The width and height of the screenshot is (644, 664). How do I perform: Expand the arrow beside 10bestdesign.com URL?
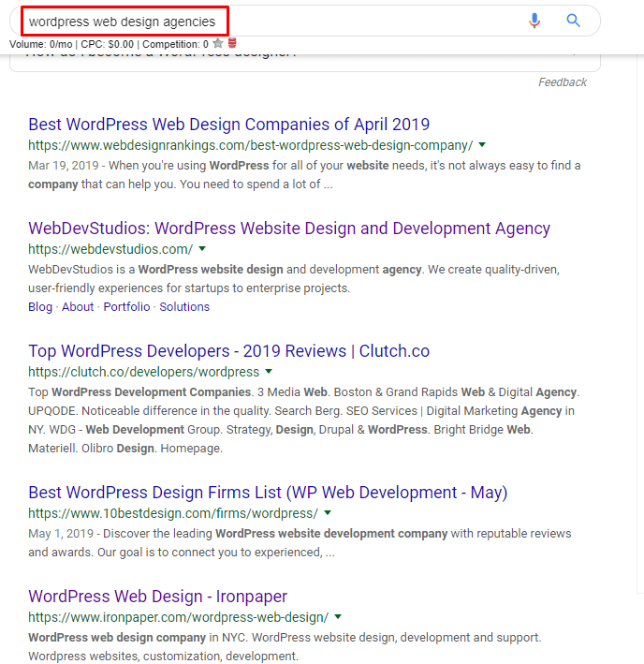pos(328,513)
